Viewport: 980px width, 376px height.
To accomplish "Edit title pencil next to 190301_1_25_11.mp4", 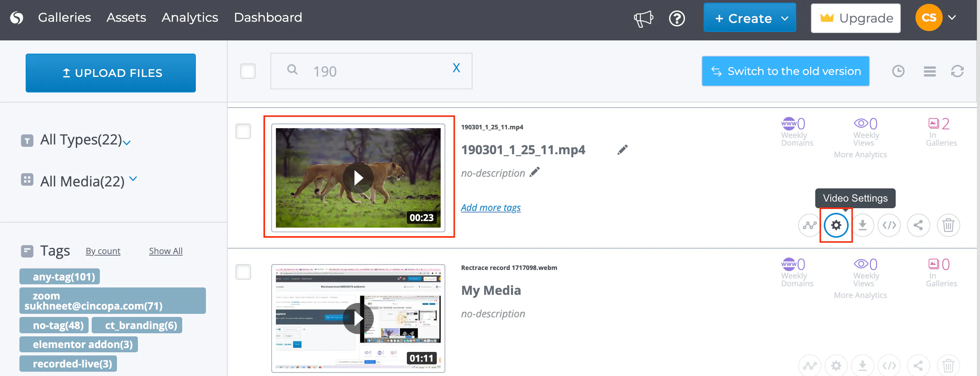I will 623,150.
